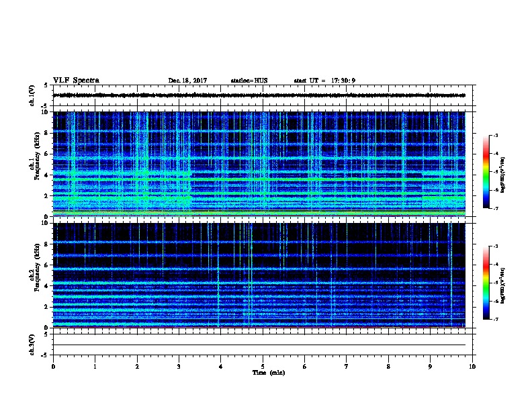Screen dimensions: 532x411
Task: Click tick label "4" on the Time (min) axis
Action: pyautogui.click(x=221, y=367)
